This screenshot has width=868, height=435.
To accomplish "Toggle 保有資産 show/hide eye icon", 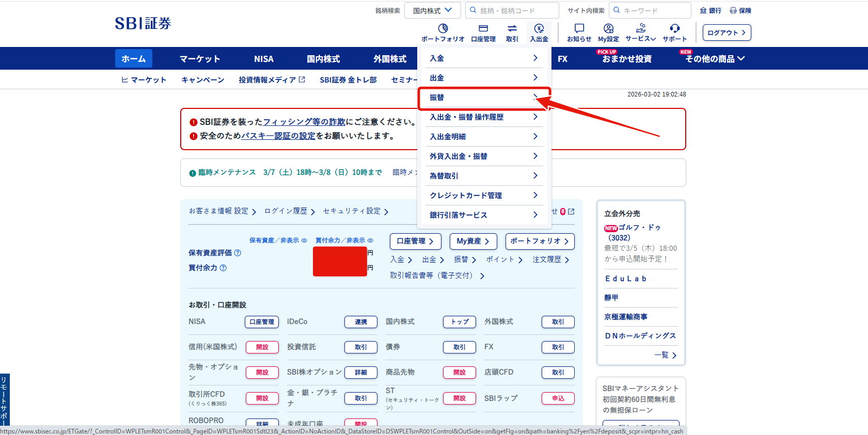I will (304, 240).
